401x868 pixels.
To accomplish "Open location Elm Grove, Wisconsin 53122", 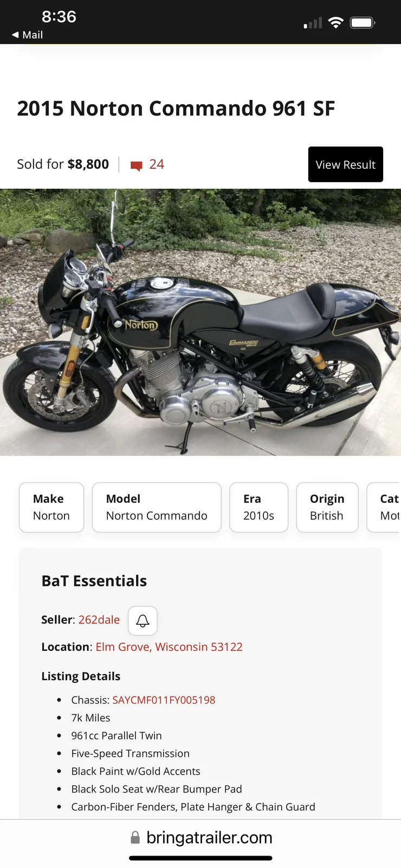I will (x=169, y=647).
